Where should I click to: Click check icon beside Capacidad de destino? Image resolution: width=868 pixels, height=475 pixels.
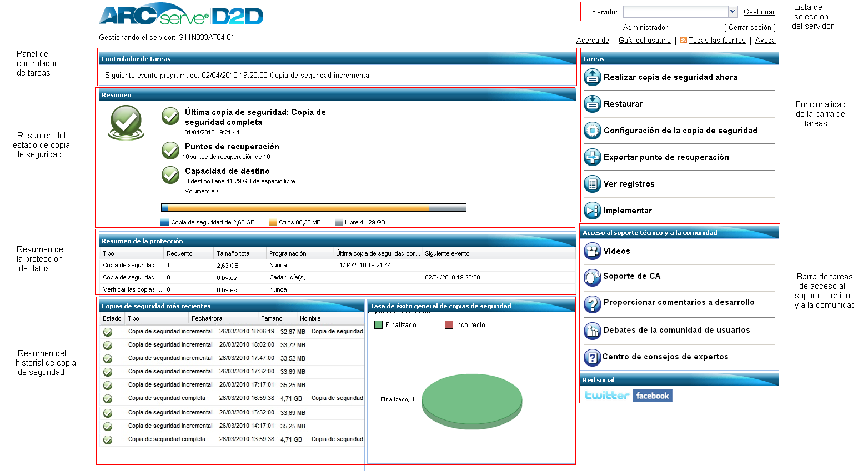click(x=170, y=175)
